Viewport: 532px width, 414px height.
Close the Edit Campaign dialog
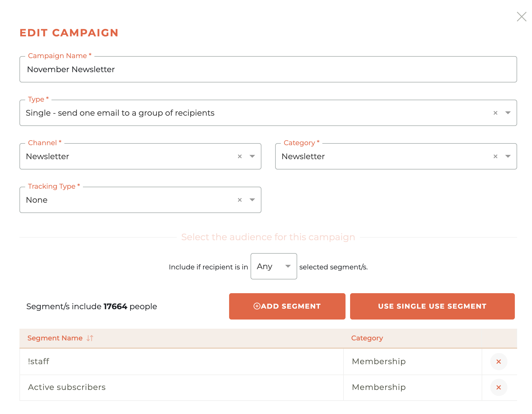click(x=521, y=17)
